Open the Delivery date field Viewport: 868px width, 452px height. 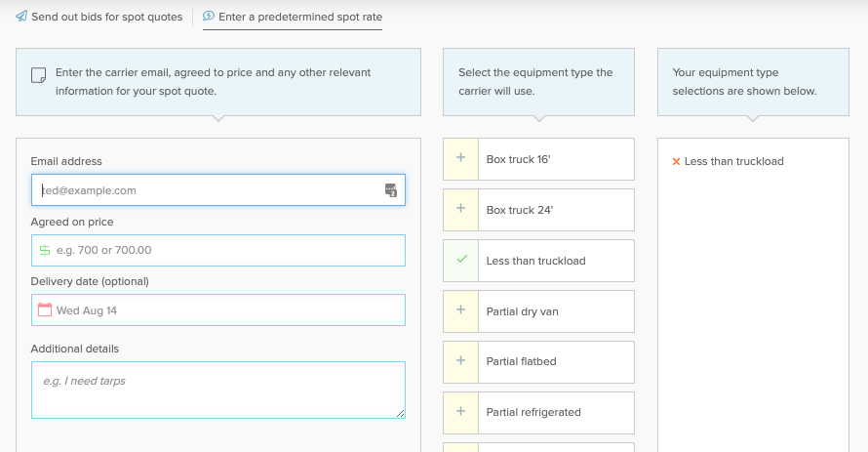tap(218, 310)
